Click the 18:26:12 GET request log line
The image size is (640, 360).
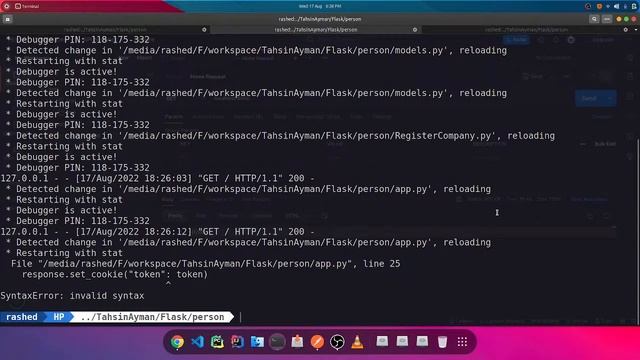tap(158, 231)
